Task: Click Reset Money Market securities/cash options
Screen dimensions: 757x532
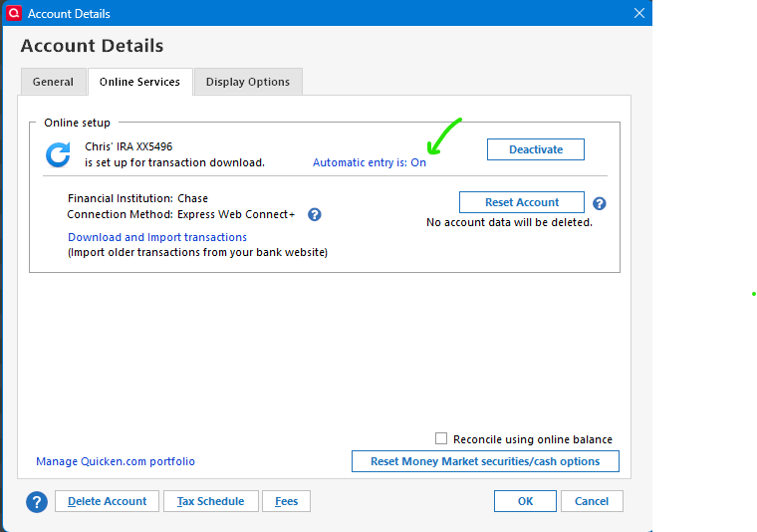Action: (485, 461)
